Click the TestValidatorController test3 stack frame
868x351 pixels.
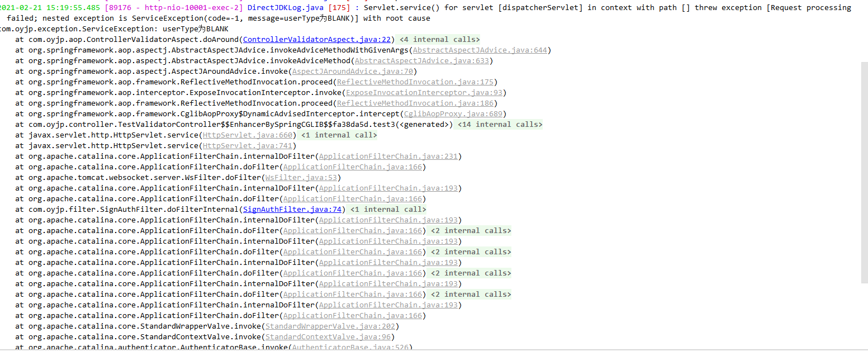(234, 125)
